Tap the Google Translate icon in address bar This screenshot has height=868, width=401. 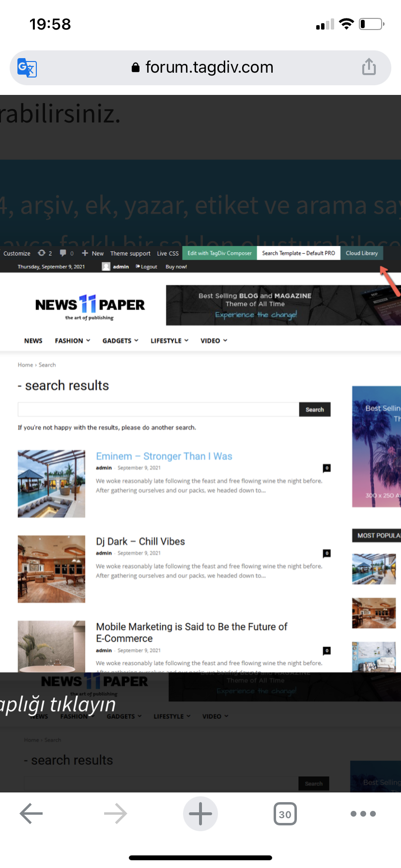pyautogui.click(x=27, y=67)
